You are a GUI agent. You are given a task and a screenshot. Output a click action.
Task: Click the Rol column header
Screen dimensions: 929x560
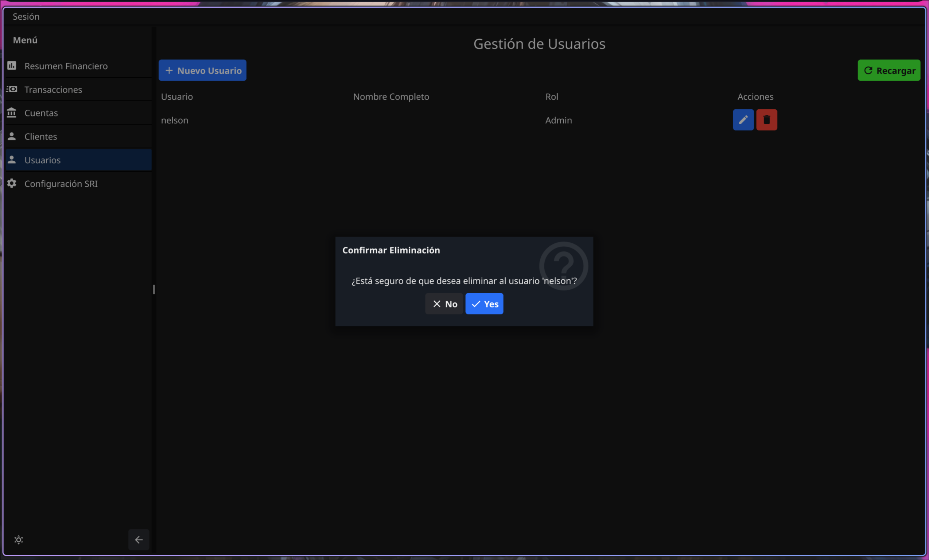[552, 97]
